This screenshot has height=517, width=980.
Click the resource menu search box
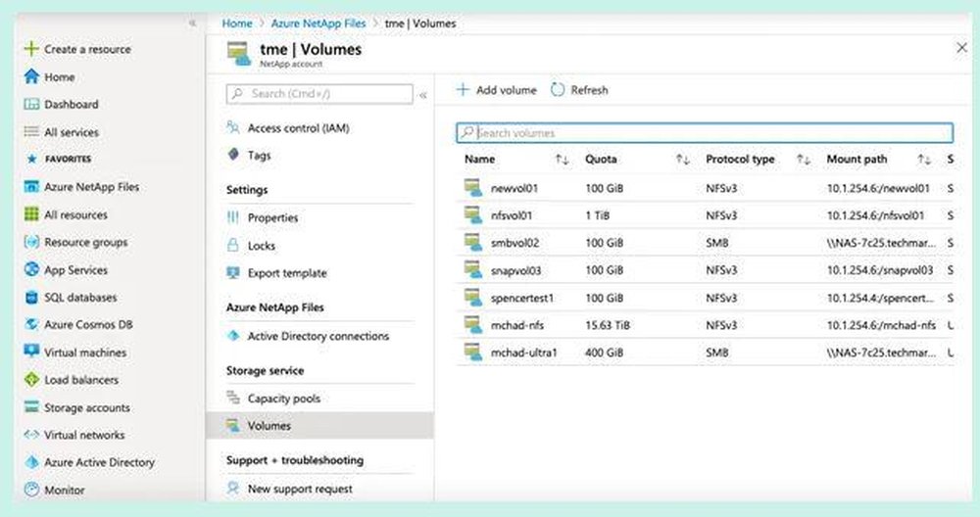click(x=319, y=94)
